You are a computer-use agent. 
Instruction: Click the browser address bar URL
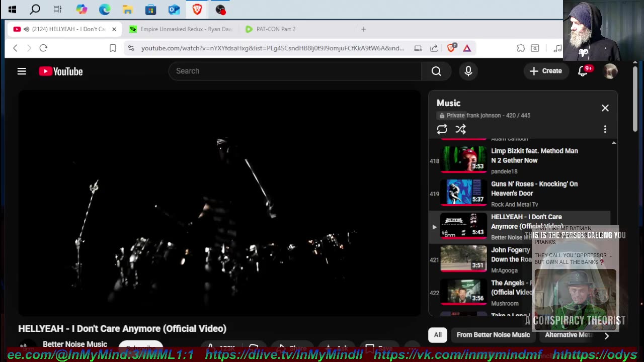(273, 48)
